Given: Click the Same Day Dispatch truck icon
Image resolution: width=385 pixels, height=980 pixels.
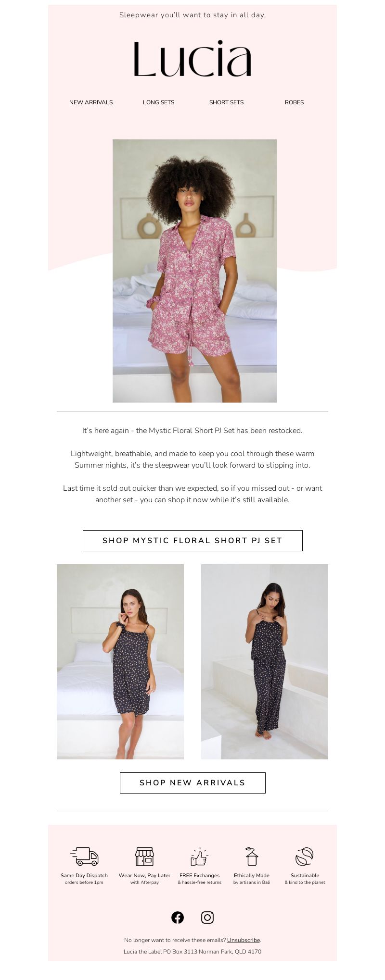Looking at the screenshot, I should [x=84, y=856].
